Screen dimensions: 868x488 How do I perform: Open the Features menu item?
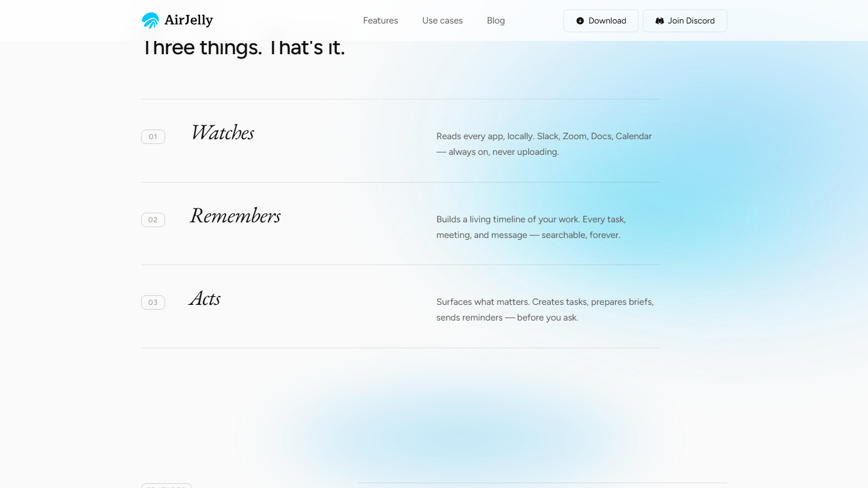(380, 20)
